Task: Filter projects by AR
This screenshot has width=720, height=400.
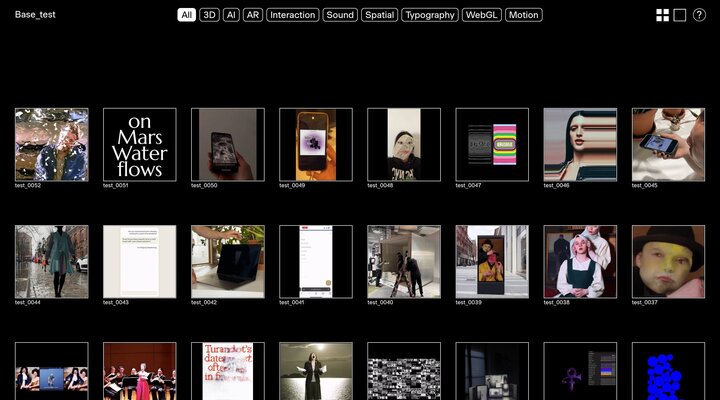Action: point(253,15)
